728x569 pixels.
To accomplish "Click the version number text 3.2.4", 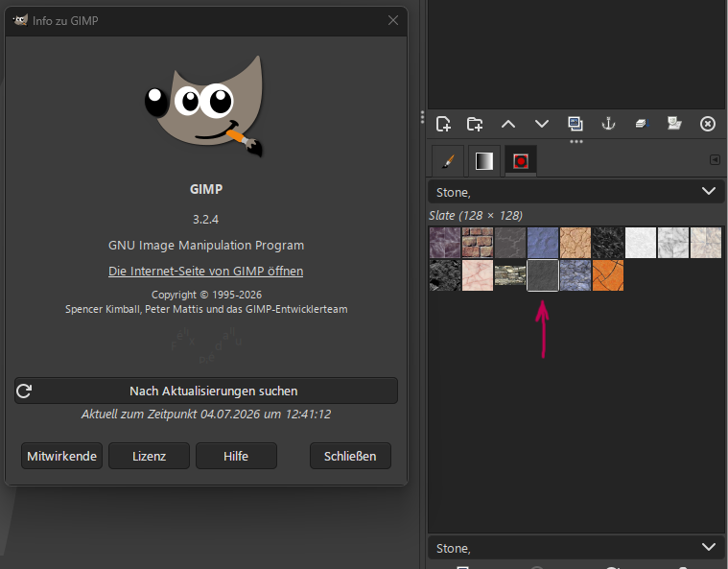I will point(205,219).
